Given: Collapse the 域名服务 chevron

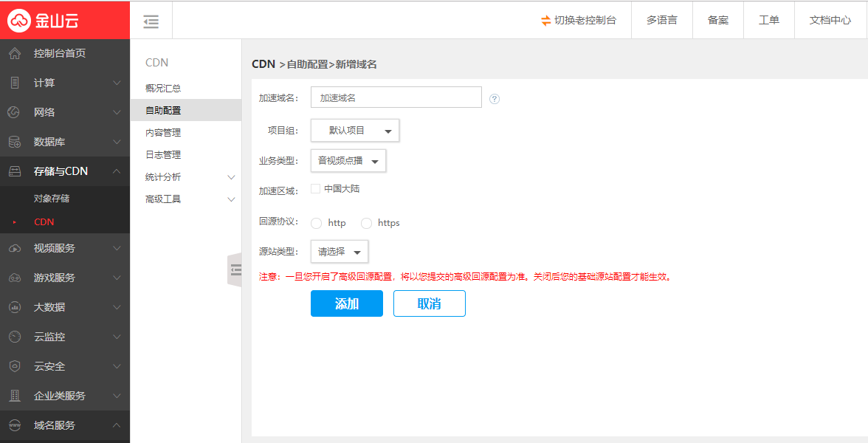Looking at the screenshot, I should (117, 425).
